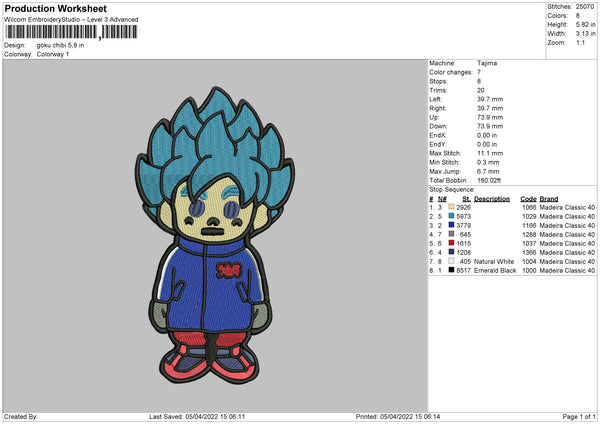Click thread code '1037'

click(x=529, y=243)
